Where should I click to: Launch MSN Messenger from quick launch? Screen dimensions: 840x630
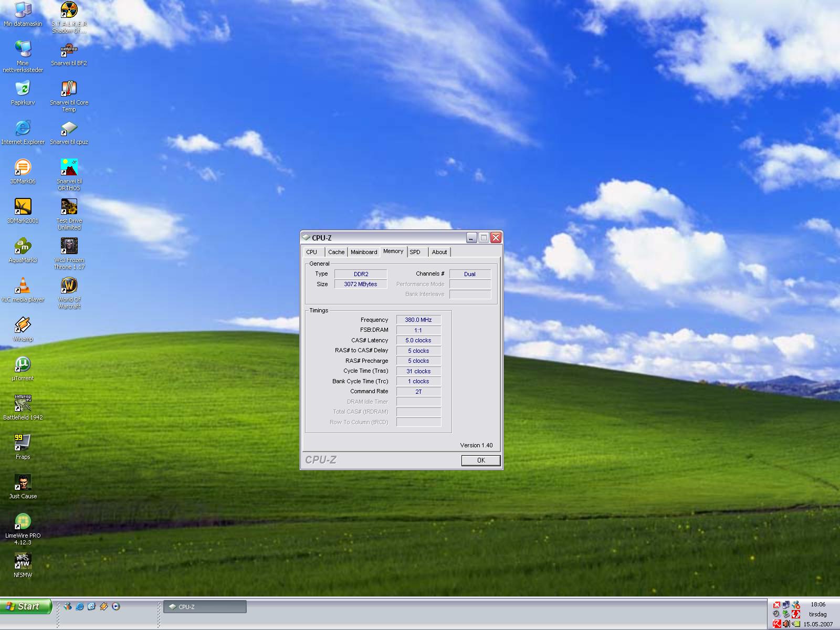(x=68, y=606)
